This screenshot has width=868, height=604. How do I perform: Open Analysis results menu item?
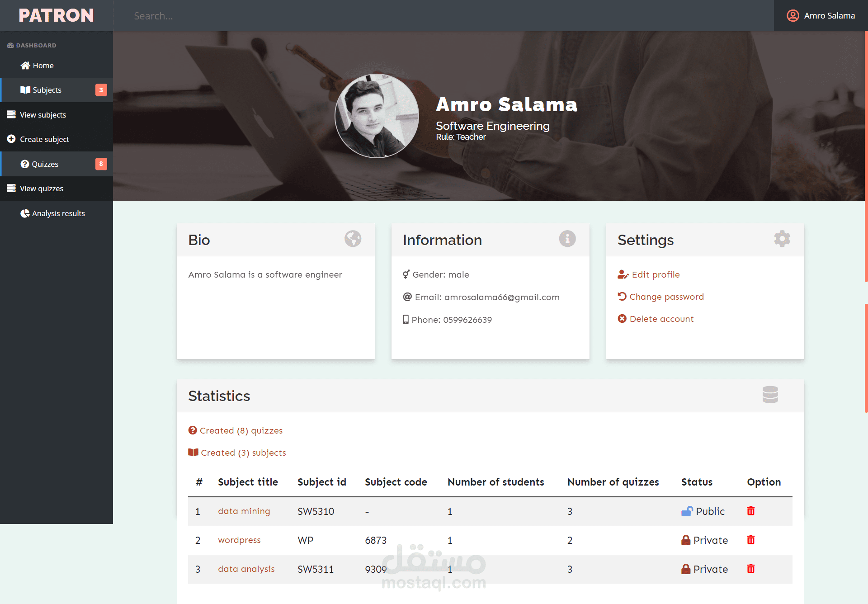coord(58,213)
